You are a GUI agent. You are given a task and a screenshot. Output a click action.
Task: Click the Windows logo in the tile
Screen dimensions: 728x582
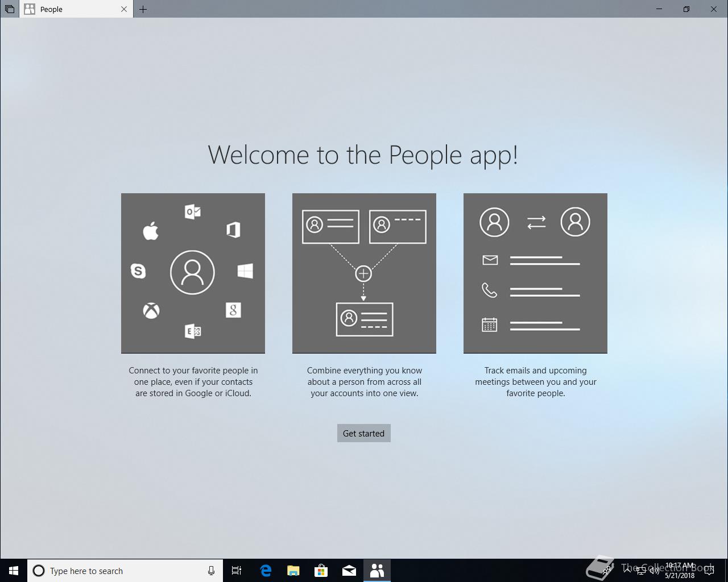245,271
